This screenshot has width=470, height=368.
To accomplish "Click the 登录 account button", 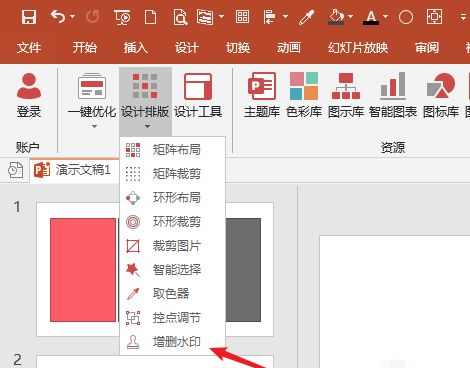I will point(29,95).
